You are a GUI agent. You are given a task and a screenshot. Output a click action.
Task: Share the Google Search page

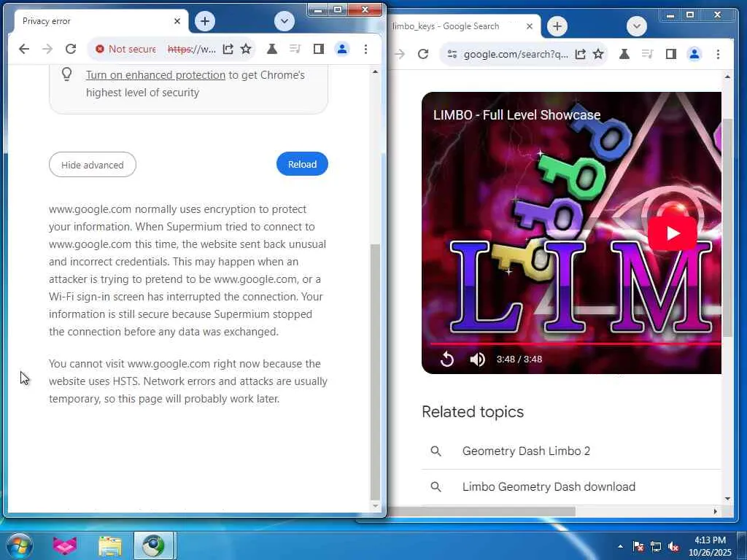click(x=580, y=54)
